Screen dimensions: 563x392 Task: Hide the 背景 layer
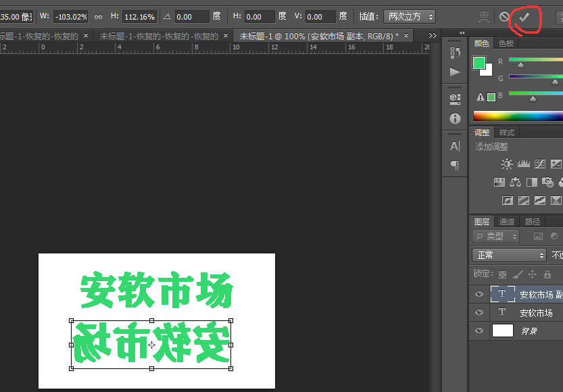tap(479, 330)
